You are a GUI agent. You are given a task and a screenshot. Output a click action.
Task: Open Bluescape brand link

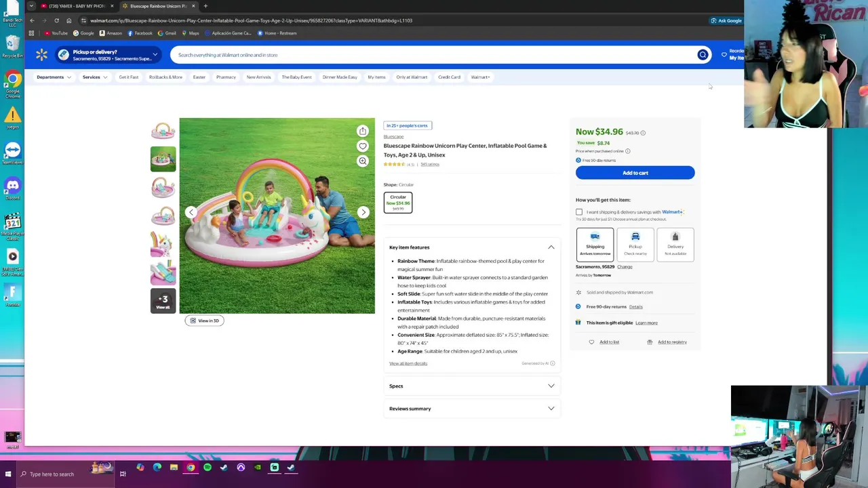pyautogui.click(x=393, y=137)
